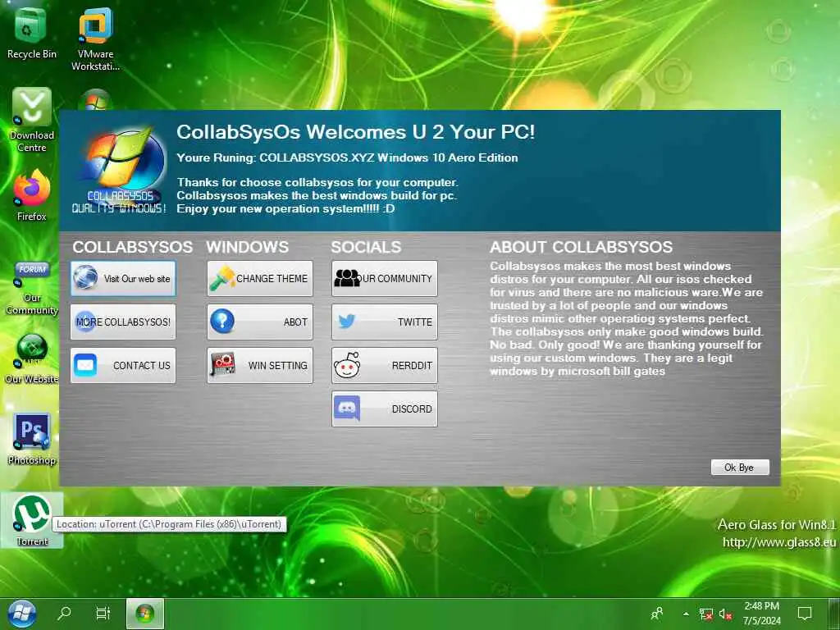Click the CONTACT US button

[123, 365]
